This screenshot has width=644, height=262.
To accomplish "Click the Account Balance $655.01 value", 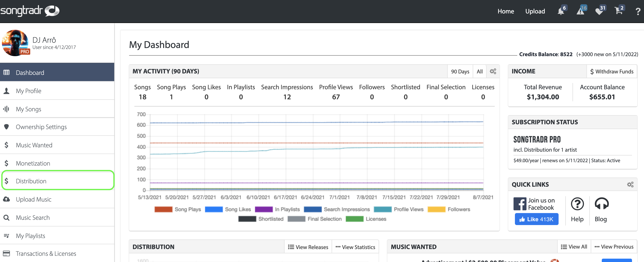I will (602, 97).
